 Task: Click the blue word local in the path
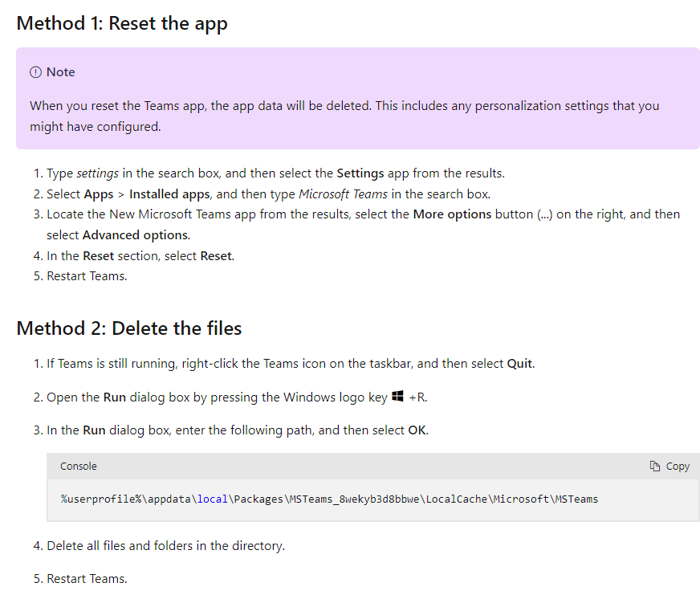pos(213,499)
